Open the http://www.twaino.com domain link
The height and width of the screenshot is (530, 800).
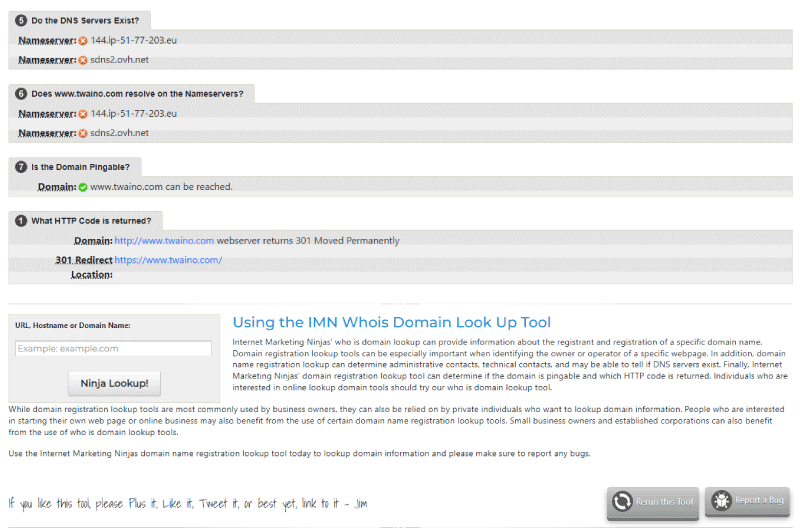click(164, 241)
